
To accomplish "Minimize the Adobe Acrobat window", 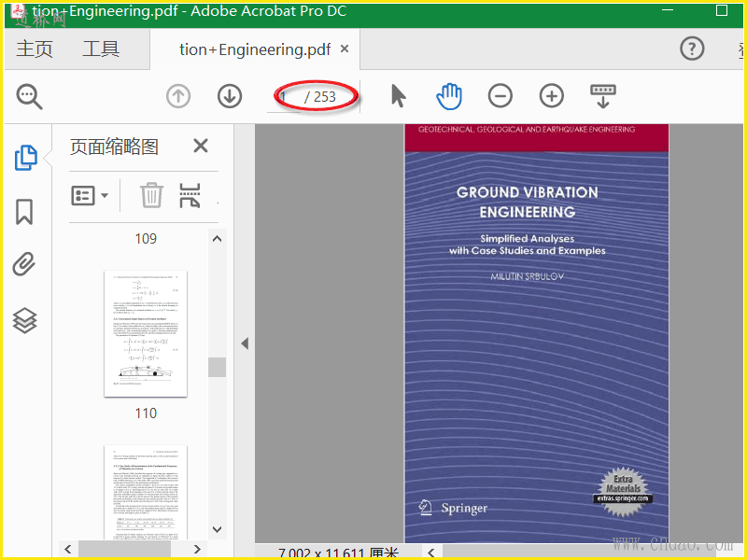I will [x=668, y=10].
